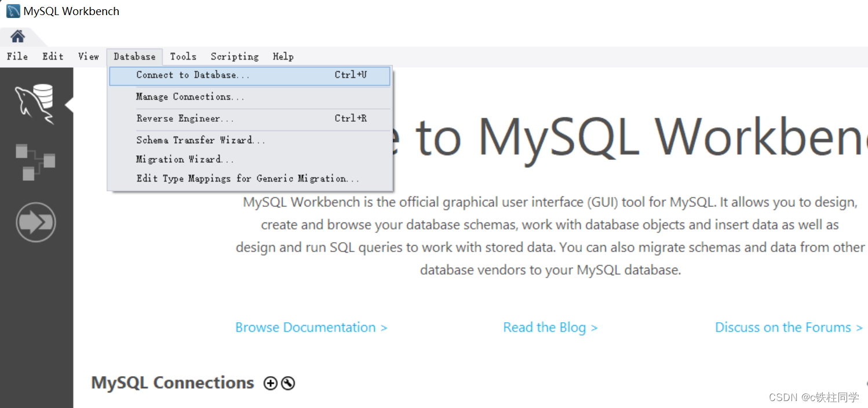Open the Help menu
The height and width of the screenshot is (408, 868).
(x=283, y=56)
